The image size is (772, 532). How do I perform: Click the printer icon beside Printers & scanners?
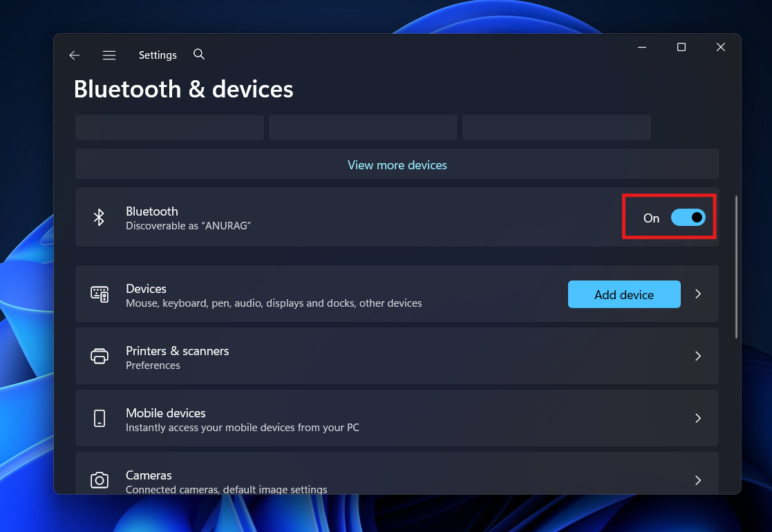click(100, 356)
